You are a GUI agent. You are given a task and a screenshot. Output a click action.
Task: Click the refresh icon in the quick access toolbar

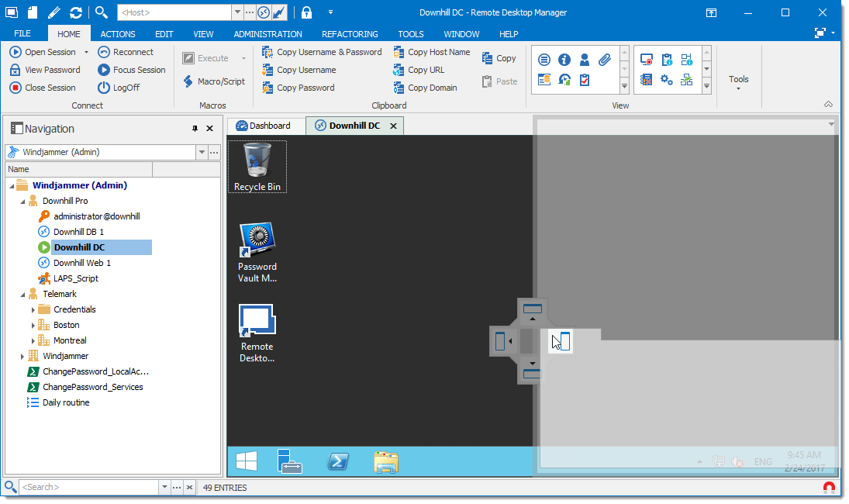74,12
